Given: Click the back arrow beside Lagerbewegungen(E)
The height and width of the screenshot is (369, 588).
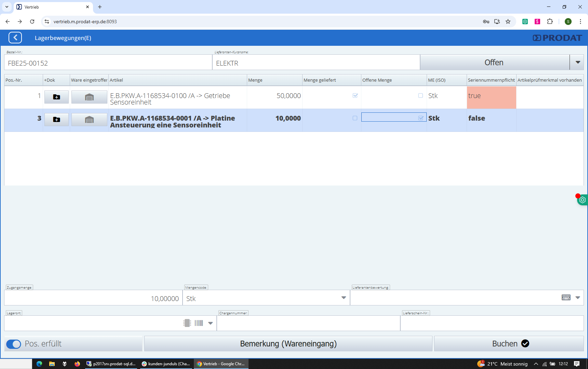Looking at the screenshot, I should (x=15, y=38).
